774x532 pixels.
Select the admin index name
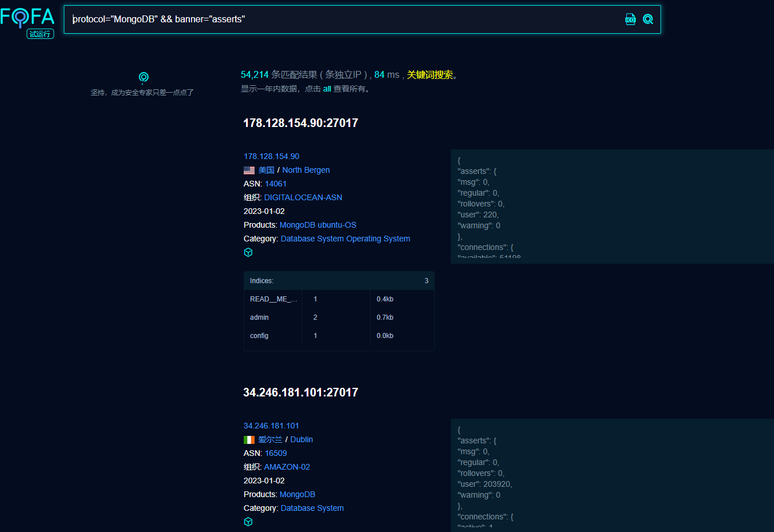[259, 317]
